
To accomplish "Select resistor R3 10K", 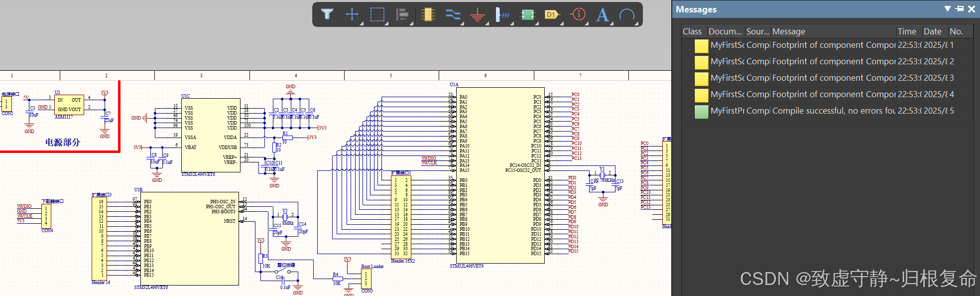I will 261,259.
